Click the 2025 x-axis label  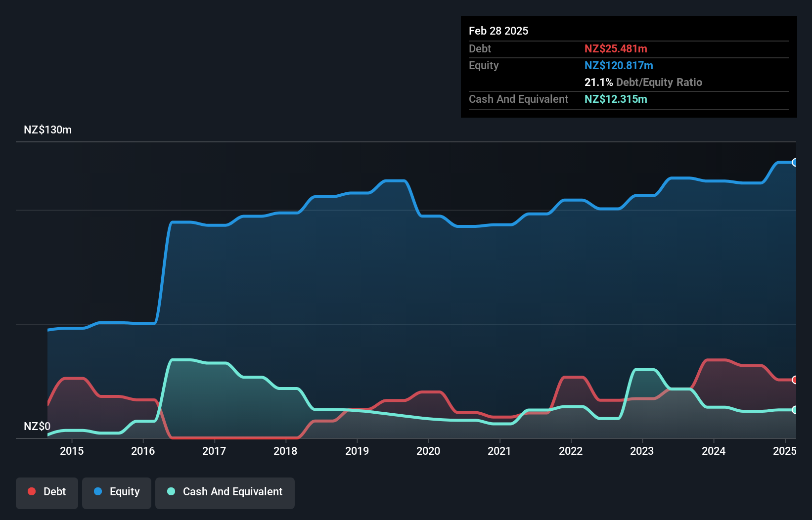pyautogui.click(x=785, y=451)
